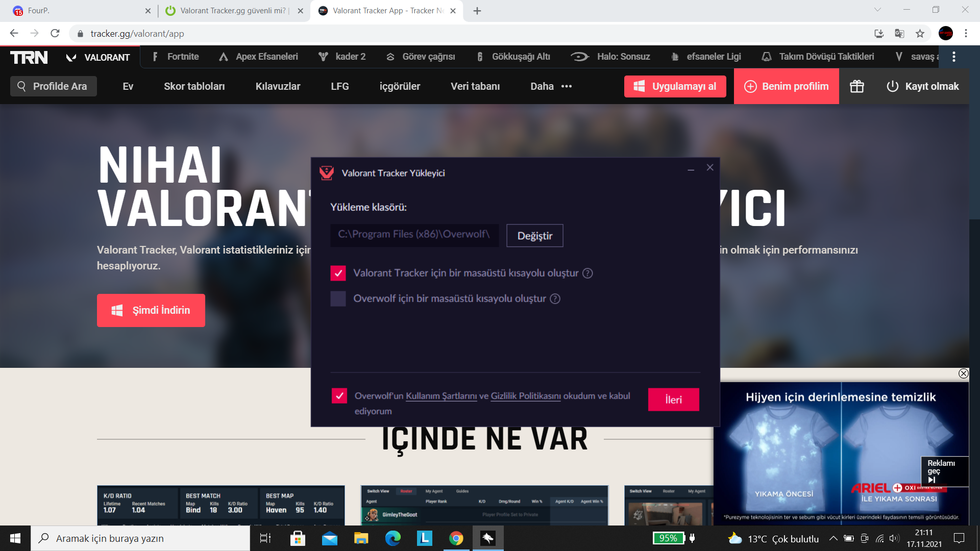Uncheck Valorant Tracker desktop shortcut checkbox
980x551 pixels.
(x=338, y=273)
